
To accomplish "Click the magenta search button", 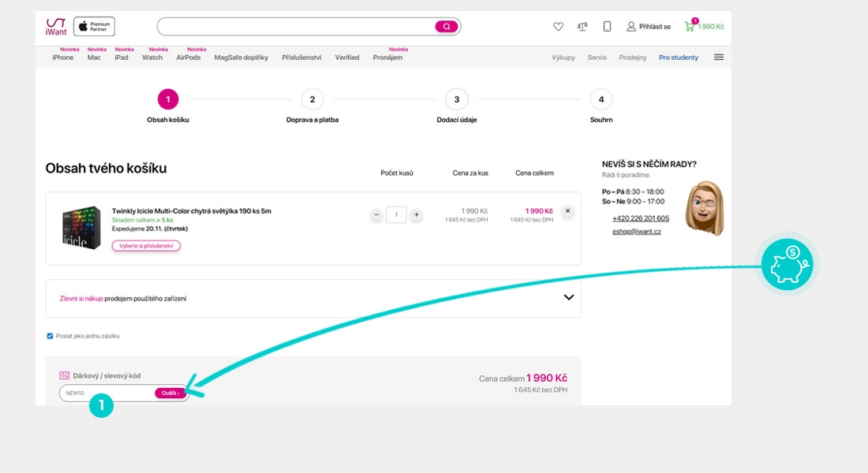I will tap(446, 27).
